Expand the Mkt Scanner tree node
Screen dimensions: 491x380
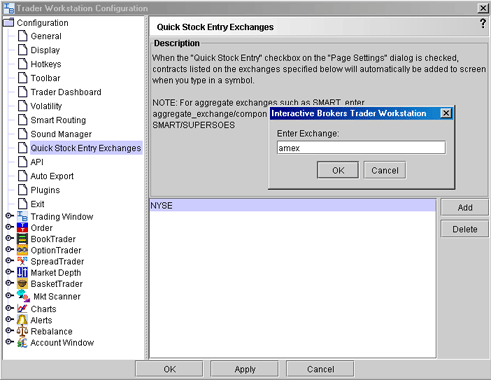pyautogui.click(x=10, y=295)
